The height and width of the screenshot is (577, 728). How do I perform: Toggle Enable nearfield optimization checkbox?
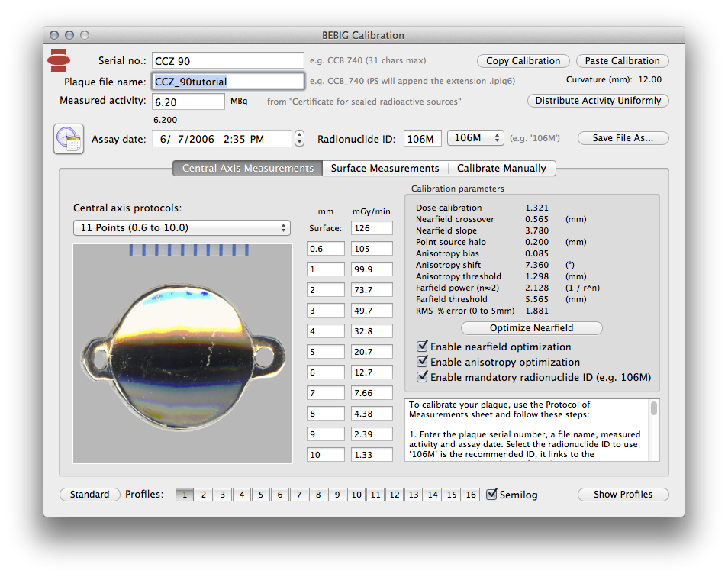coord(422,347)
